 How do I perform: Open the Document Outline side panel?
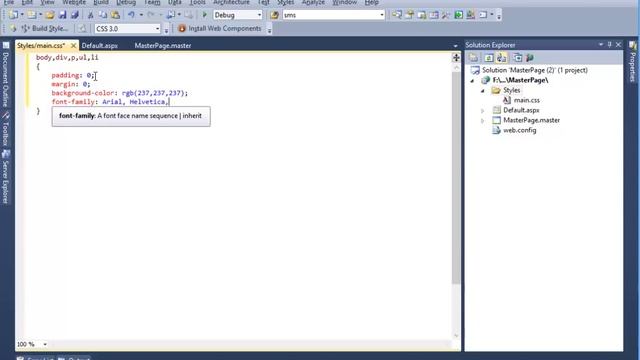coord(6,79)
